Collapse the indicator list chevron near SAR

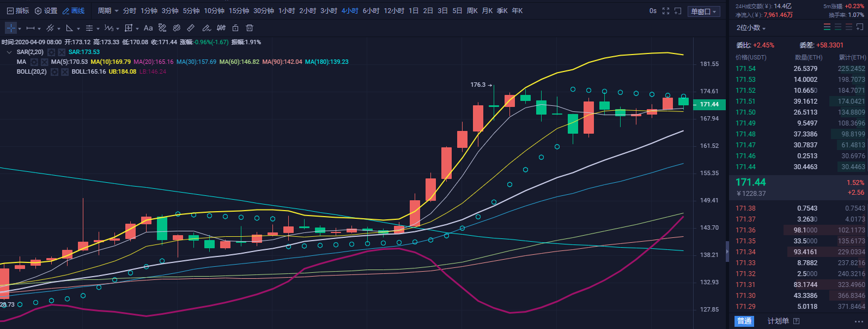tap(9, 52)
